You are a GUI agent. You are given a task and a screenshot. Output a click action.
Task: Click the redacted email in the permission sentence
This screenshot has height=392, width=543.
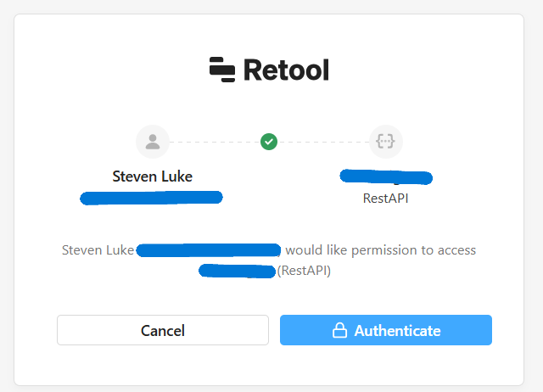point(209,250)
